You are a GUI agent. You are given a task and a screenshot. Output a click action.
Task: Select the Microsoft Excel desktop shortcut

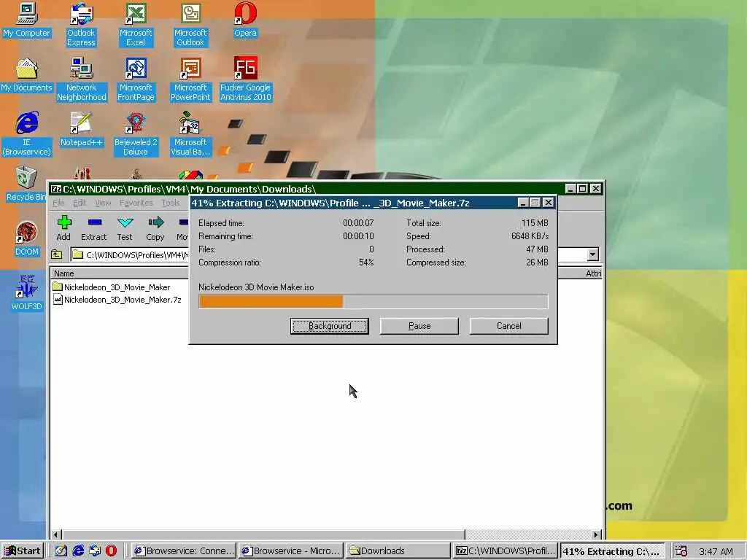136,25
